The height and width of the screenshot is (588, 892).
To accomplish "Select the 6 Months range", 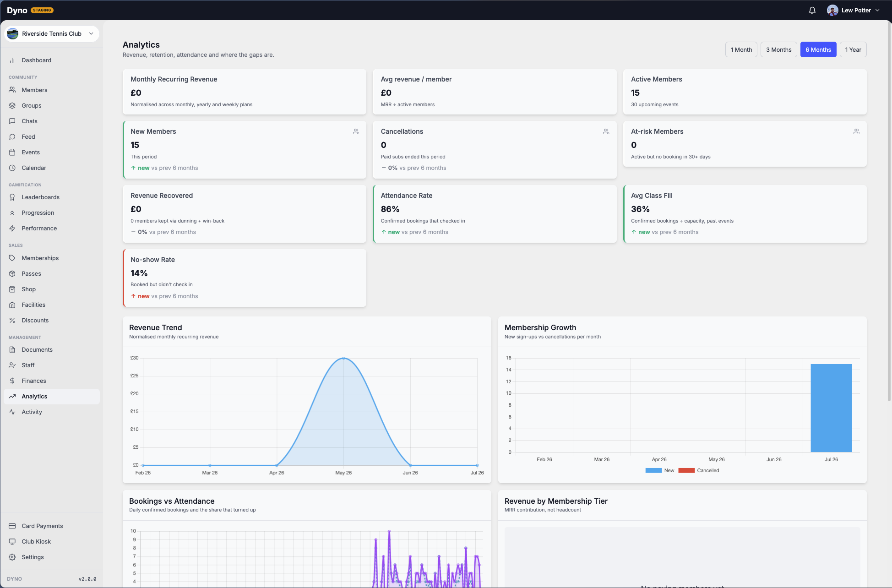I will click(818, 50).
